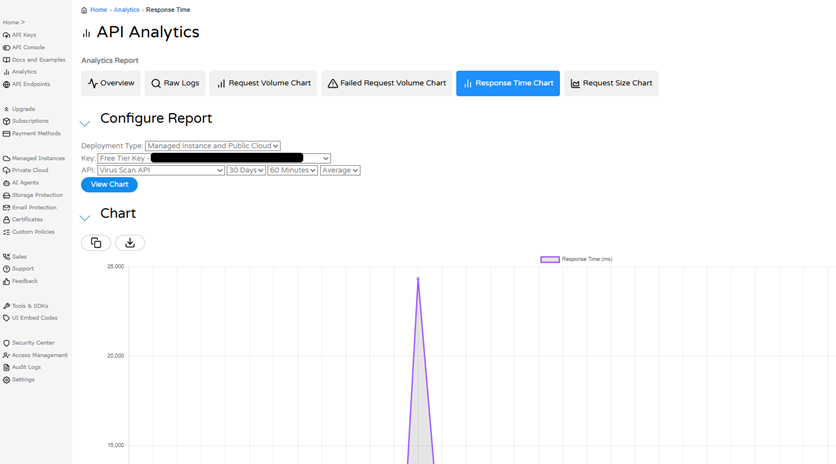This screenshot has height=464, width=836.
Task: Open Settings from sidebar
Action: [18, 380]
